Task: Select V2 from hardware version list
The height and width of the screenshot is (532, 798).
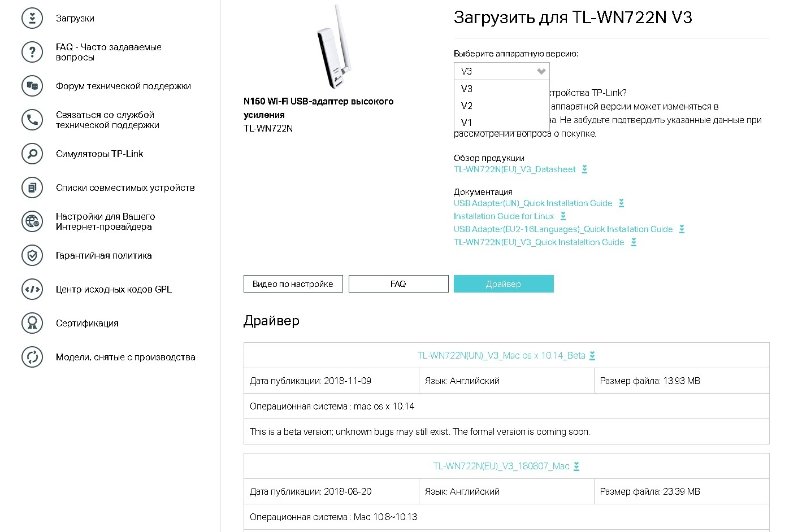Action: coord(467,106)
